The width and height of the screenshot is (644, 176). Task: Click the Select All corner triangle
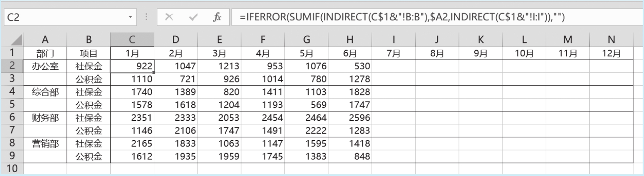point(12,40)
